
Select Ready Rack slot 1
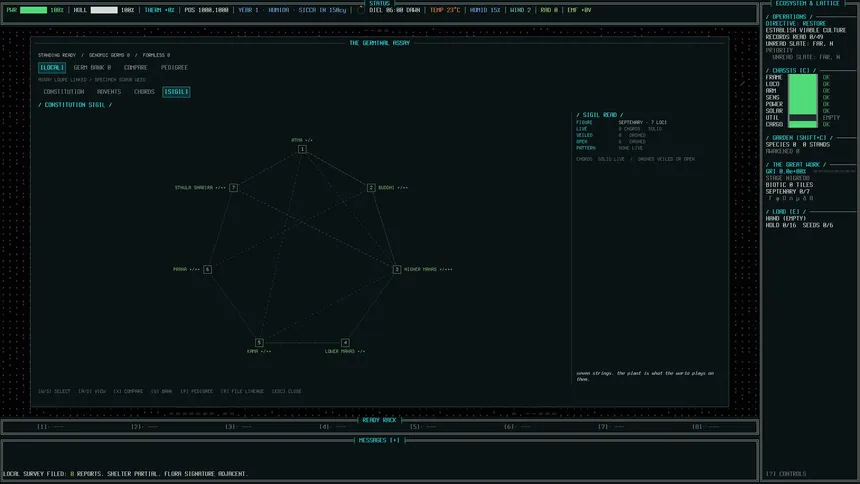(x=50, y=426)
